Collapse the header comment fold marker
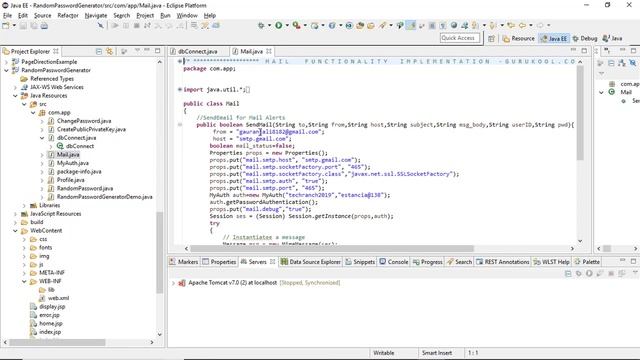 pos(180,61)
